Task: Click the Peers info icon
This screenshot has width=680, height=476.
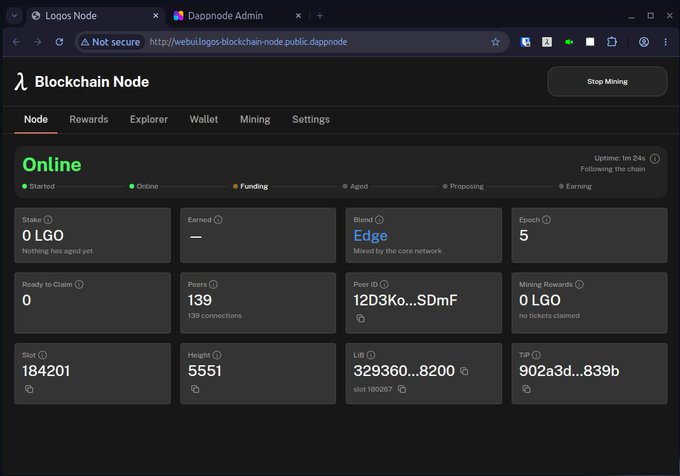Action: tap(213, 284)
